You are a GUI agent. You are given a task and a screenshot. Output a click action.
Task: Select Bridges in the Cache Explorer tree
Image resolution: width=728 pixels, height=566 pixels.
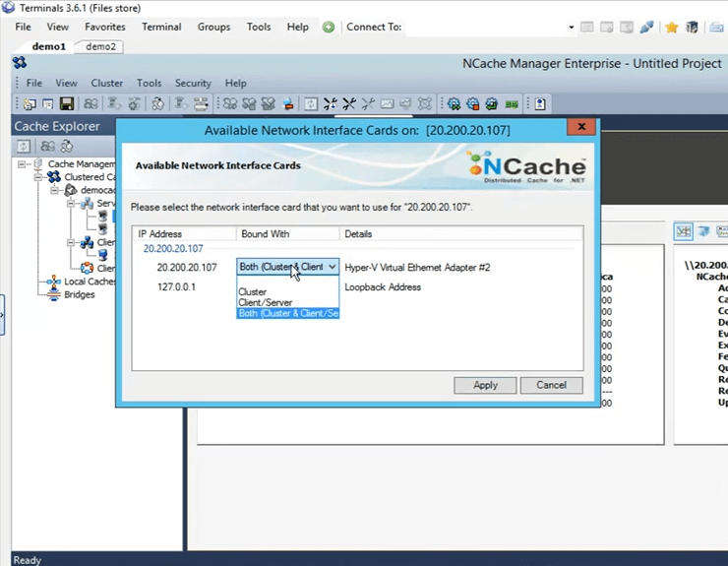[x=80, y=294]
